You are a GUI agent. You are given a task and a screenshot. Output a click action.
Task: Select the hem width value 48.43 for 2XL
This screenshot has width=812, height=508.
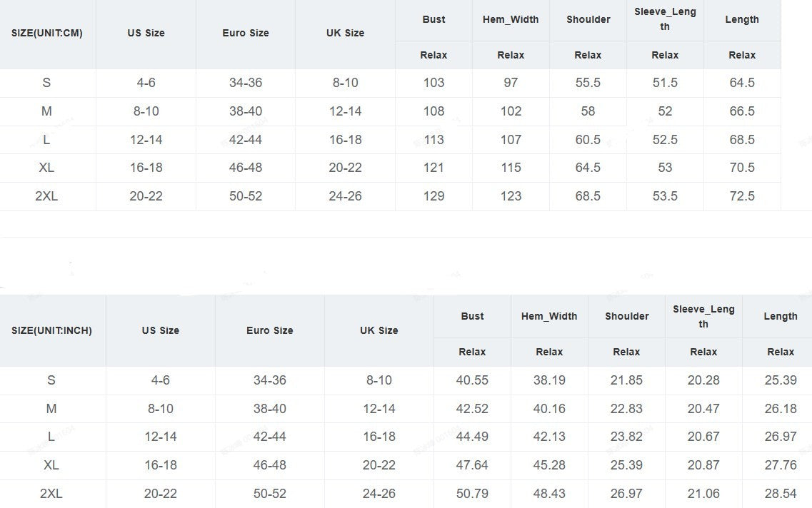tap(549, 494)
